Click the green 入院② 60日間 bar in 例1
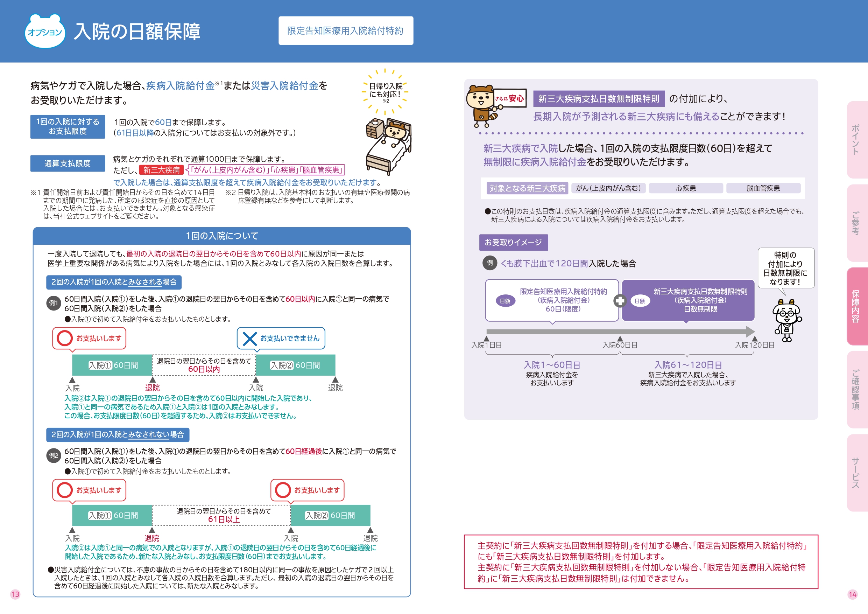 coord(295,365)
